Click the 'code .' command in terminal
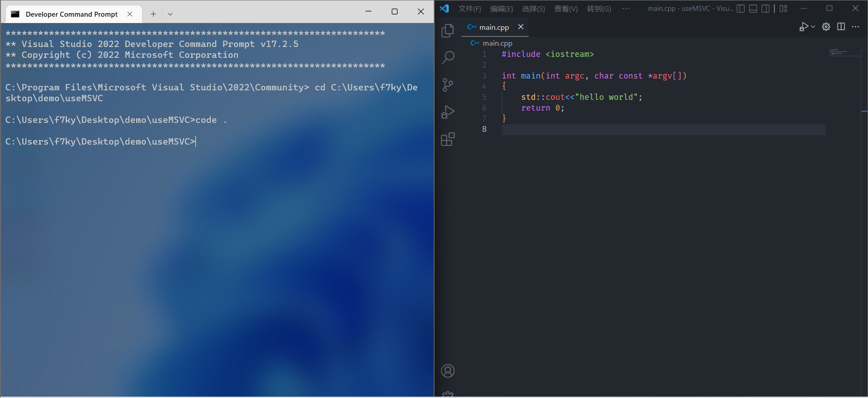Screen dimensions: 868x398 211,120
